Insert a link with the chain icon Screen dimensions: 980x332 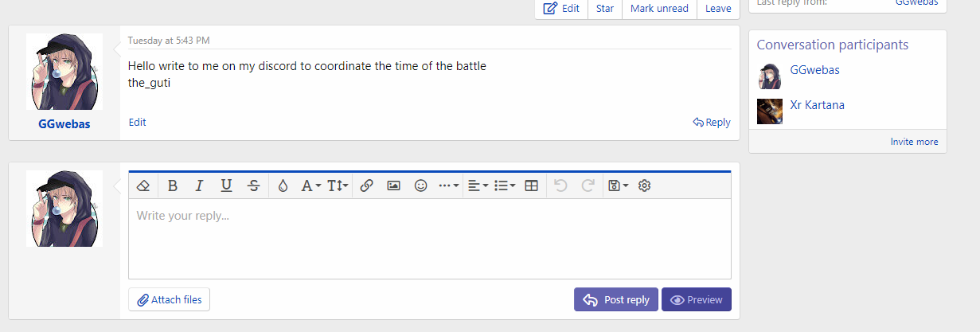[x=366, y=186]
